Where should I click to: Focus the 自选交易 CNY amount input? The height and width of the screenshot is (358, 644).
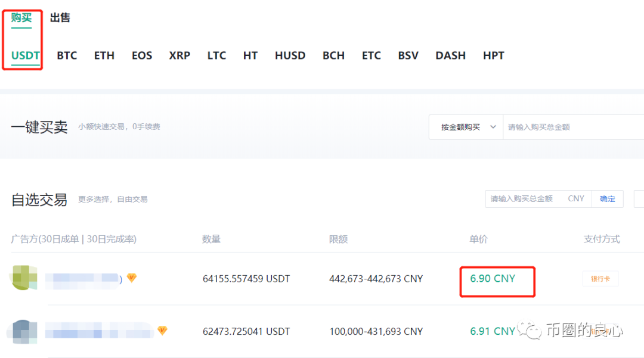tap(538, 199)
